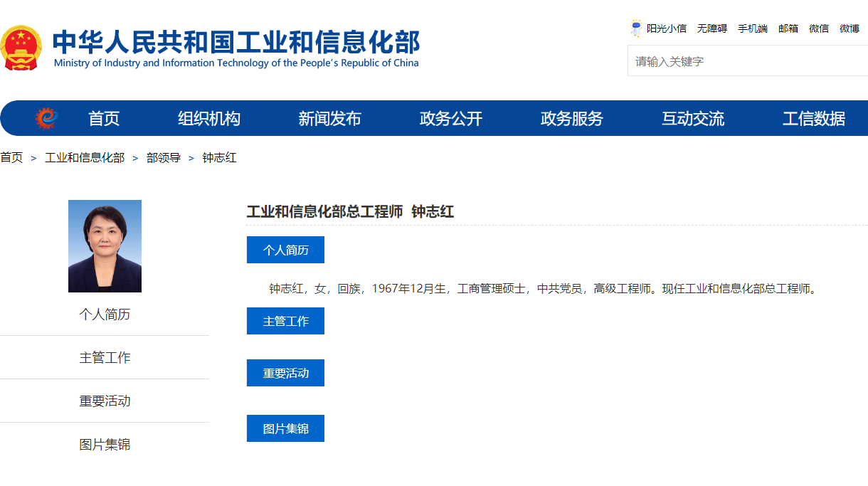868x486 pixels.
Task: Select 政务公开 in the navigation bar
Action: [451, 119]
